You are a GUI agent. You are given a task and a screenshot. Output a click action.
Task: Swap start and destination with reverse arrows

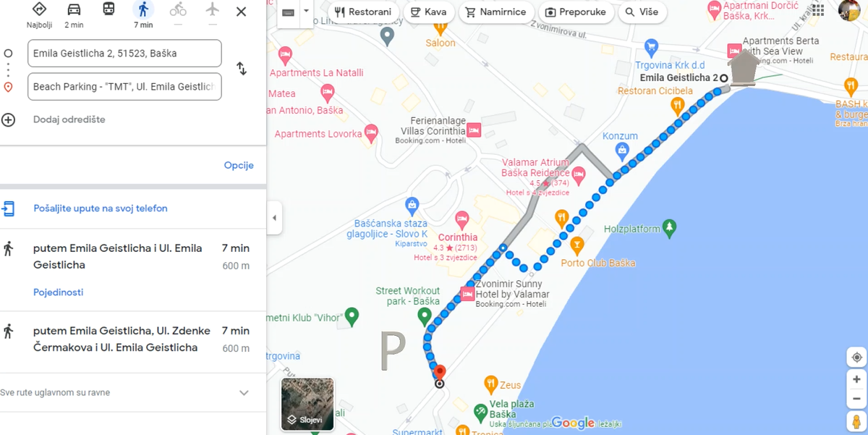tap(242, 69)
